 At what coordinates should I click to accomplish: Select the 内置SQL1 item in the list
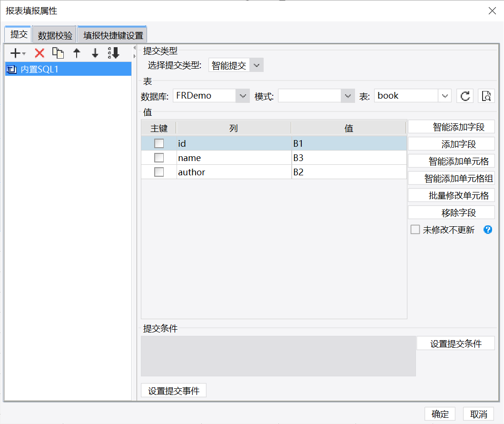[x=68, y=69]
